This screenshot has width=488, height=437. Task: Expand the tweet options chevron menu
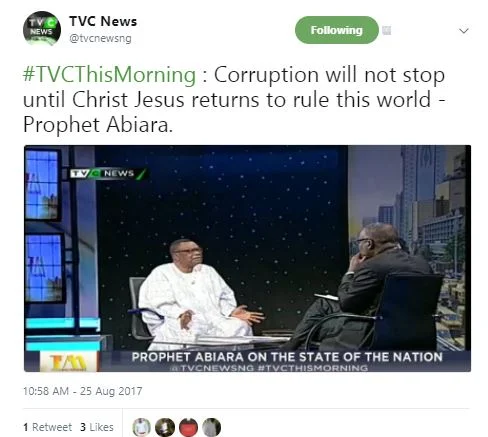(464, 31)
